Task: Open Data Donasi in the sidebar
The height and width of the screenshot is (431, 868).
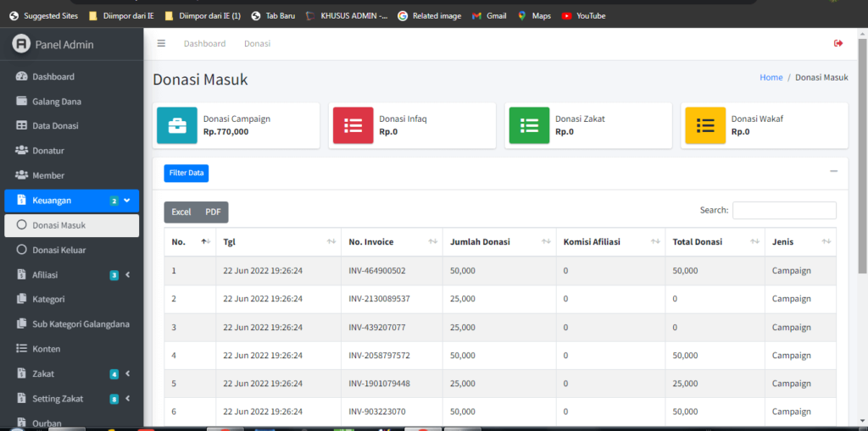Action: pyautogui.click(x=55, y=126)
